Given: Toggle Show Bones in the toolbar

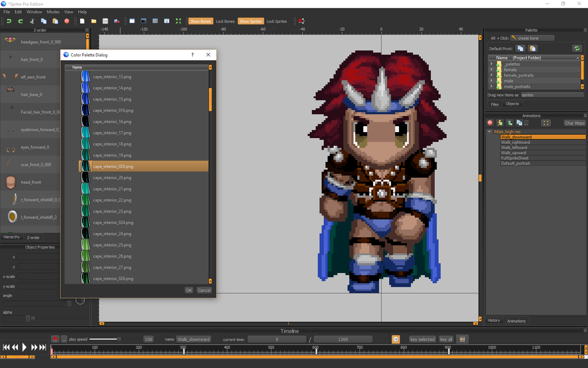Looking at the screenshot, I should click(x=200, y=21).
